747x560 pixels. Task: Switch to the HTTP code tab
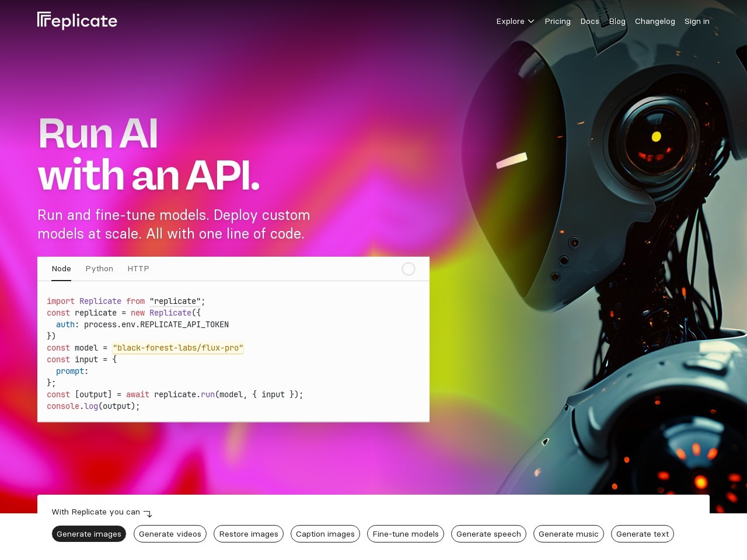[x=138, y=269]
